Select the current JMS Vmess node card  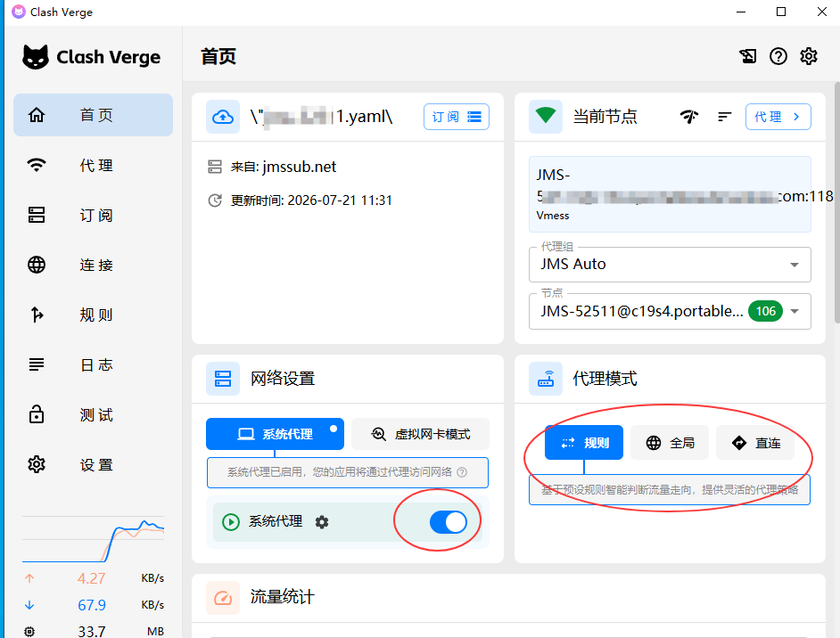[670, 194]
